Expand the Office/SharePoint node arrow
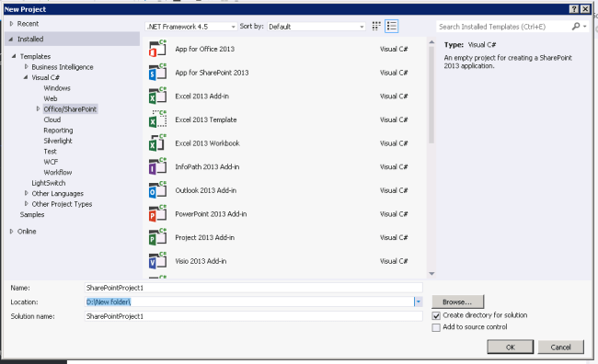Screen dimensions: 598x364 pyautogui.click(x=38, y=109)
